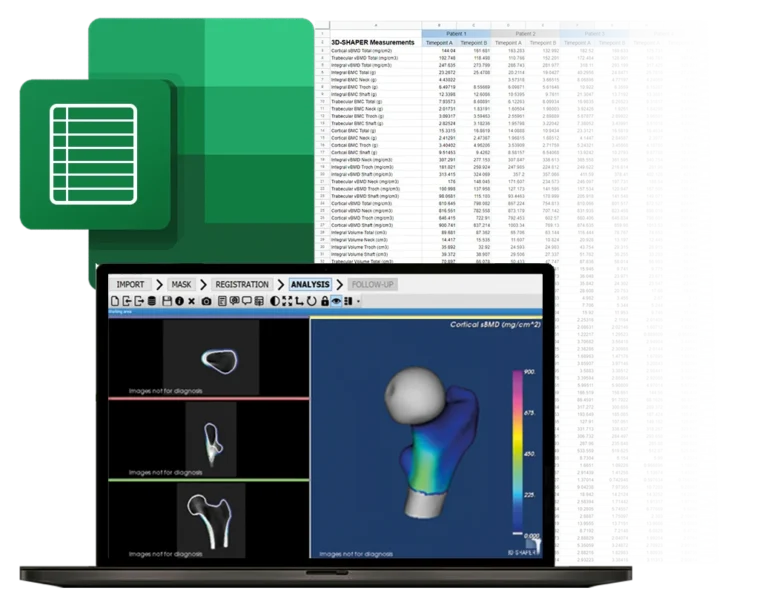The width and height of the screenshot is (768, 602).
Task: Click the new file icon in toolbar
Action: [114, 300]
